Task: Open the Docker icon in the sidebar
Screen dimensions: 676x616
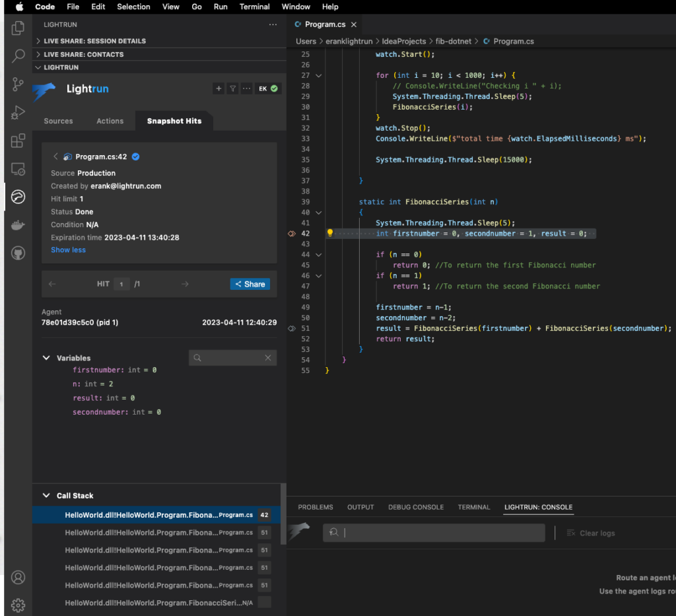Action: (18, 224)
